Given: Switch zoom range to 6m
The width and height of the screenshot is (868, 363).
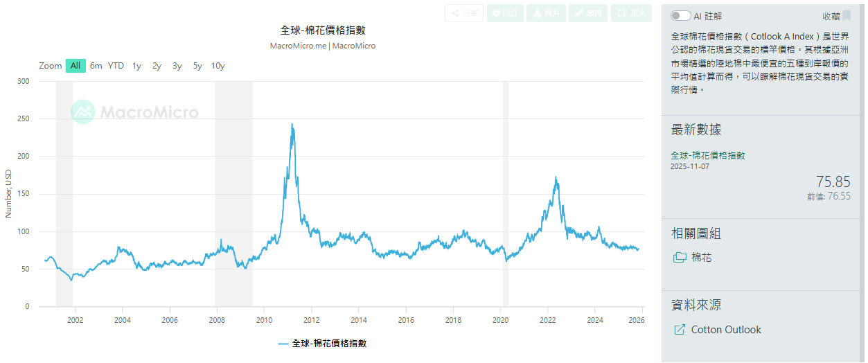Looking at the screenshot, I should [96, 66].
